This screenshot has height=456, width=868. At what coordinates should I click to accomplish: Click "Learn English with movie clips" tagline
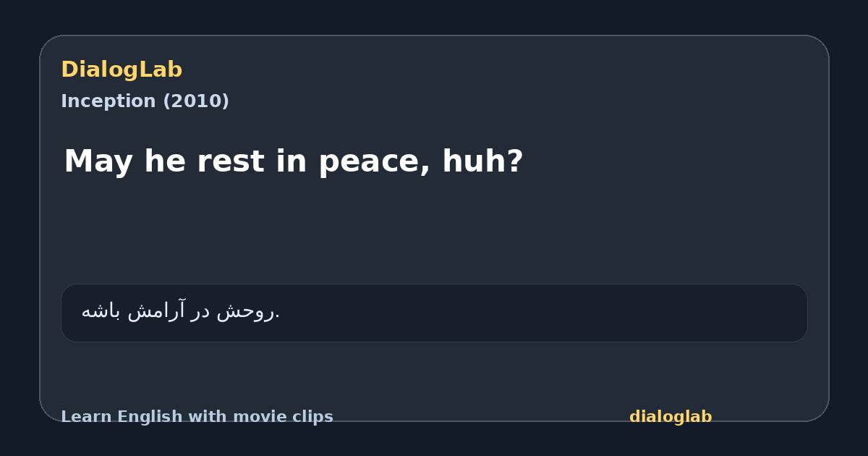[197, 417]
